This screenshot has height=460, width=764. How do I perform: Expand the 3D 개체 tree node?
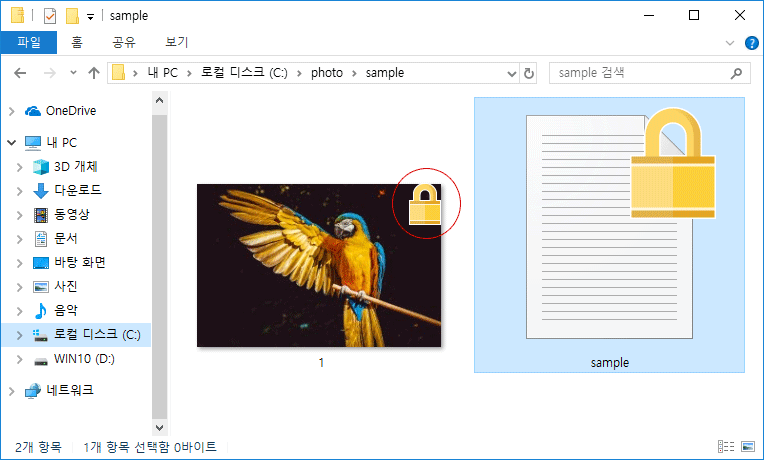pyautogui.click(x=19, y=167)
